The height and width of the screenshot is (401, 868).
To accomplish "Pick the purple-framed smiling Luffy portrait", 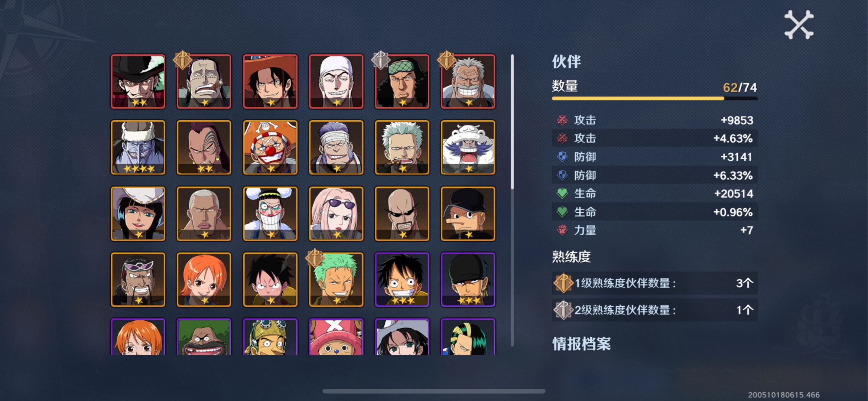I will [402, 280].
